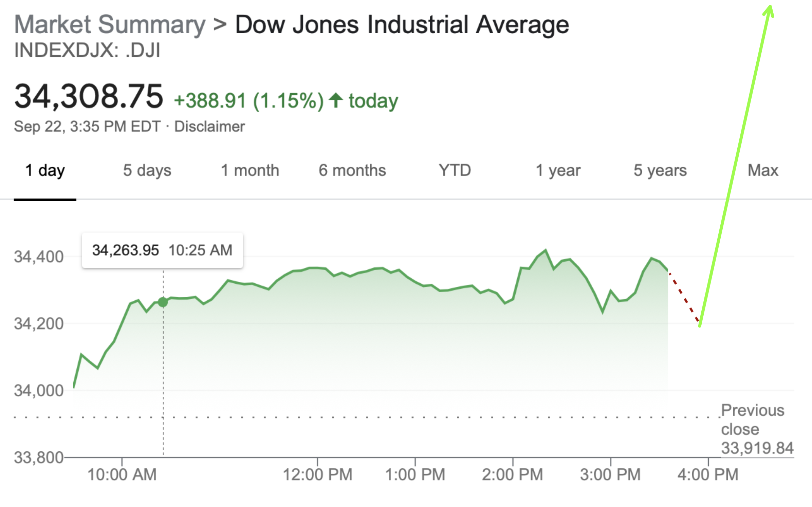Click the red dotted projection line
The height and width of the screenshot is (507, 812).
tap(684, 298)
